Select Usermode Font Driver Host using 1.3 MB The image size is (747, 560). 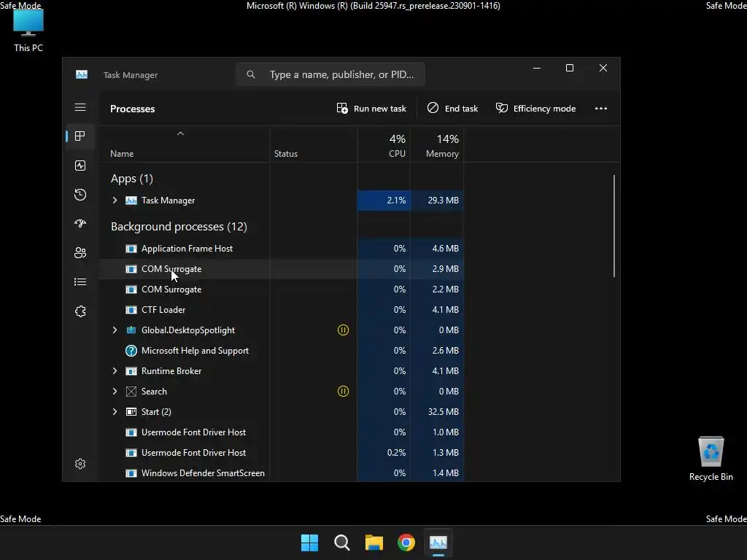(x=282, y=453)
